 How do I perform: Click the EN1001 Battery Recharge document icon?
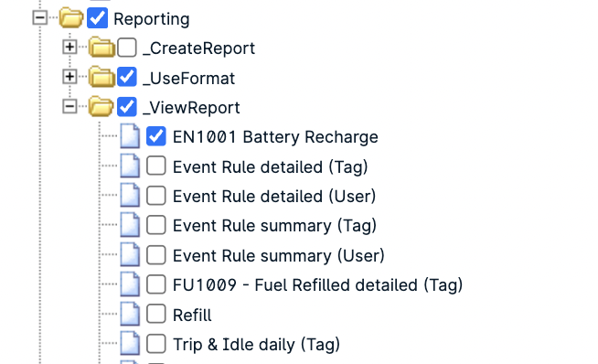pos(130,136)
